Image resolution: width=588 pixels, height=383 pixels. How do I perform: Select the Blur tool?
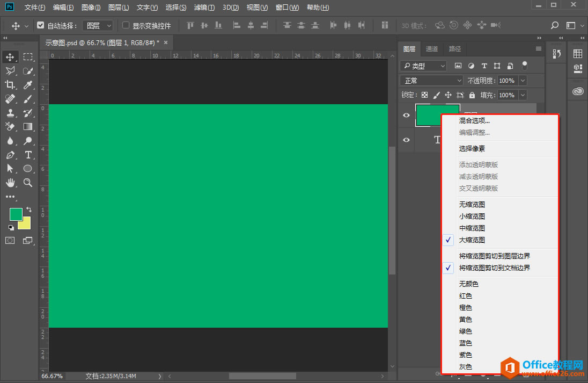pos(10,141)
